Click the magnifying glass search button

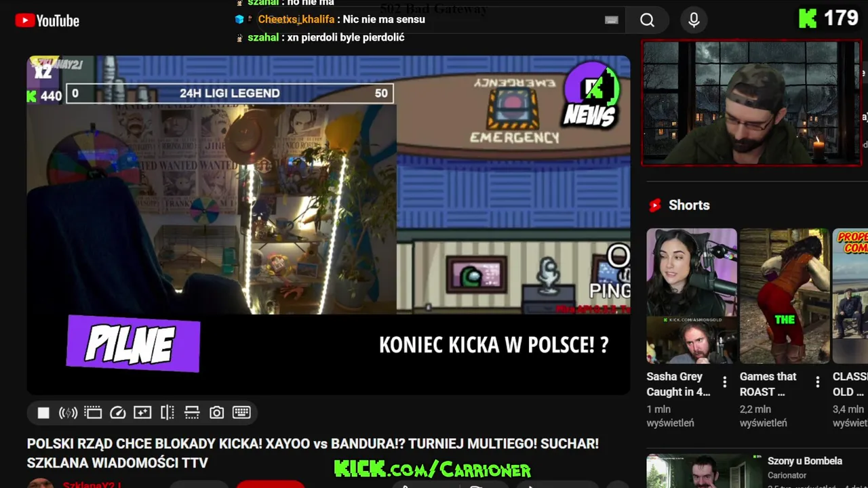point(648,20)
